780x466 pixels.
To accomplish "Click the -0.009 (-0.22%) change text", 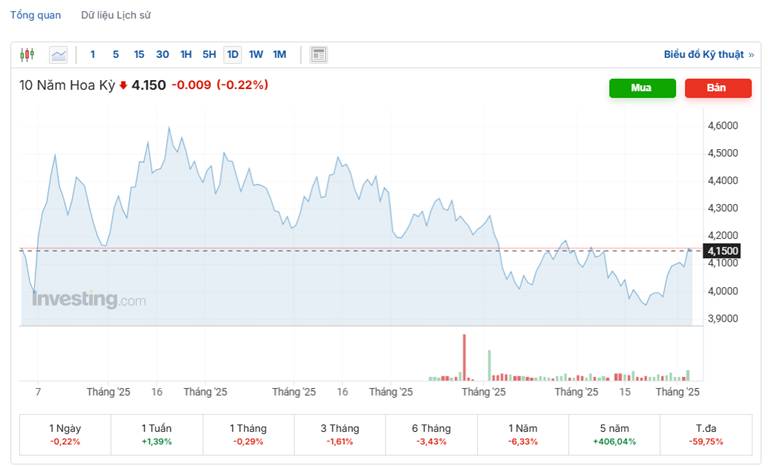I will click(220, 85).
